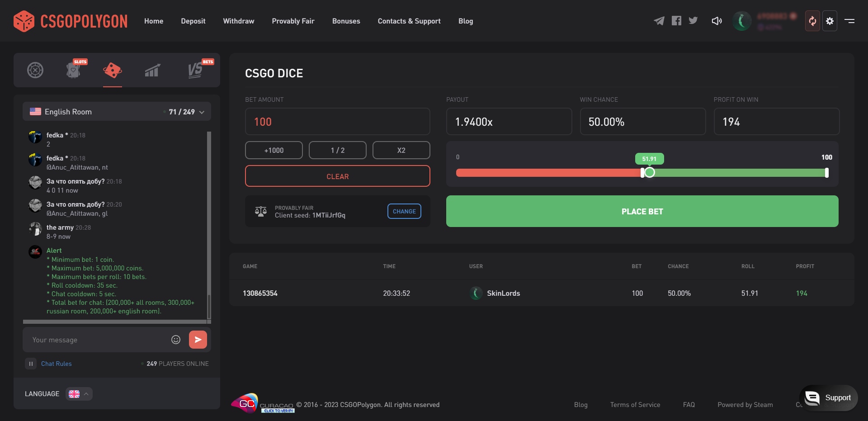Toggle the sound speaker icon

pos(717,21)
